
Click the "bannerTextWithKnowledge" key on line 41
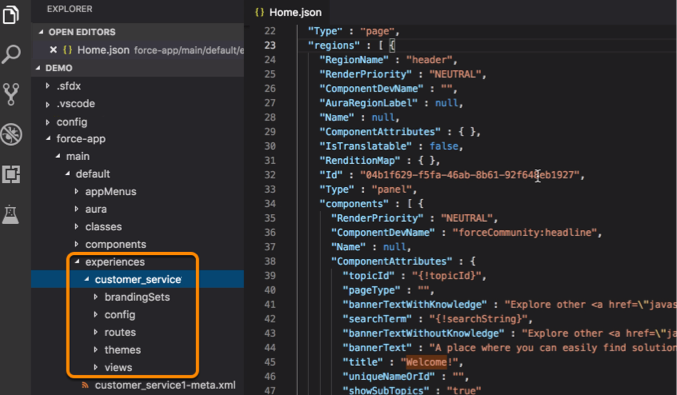pos(414,305)
